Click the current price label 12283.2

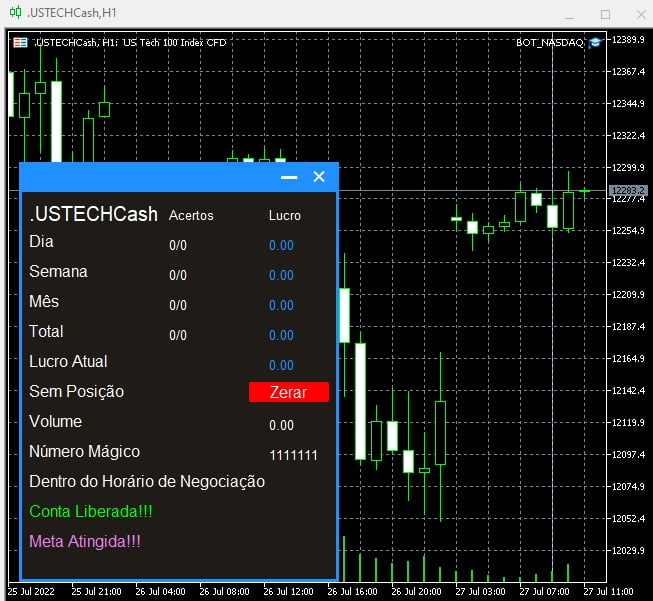click(x=628, y=190)
